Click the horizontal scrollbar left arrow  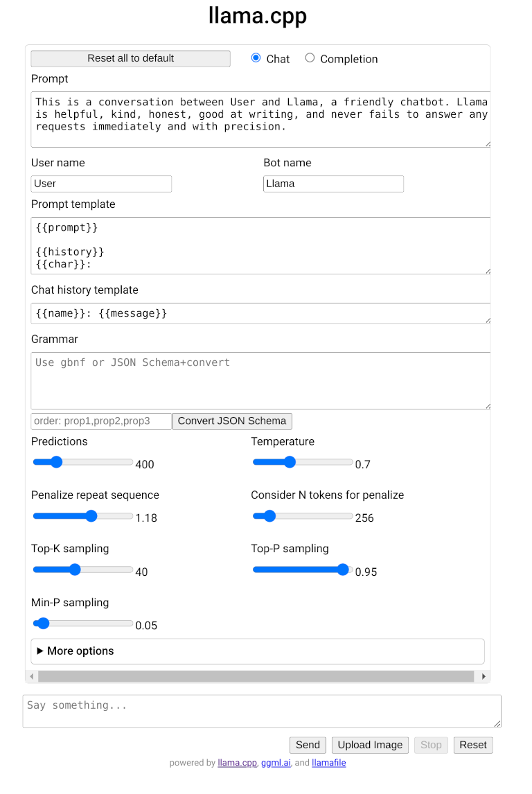tap(31, 676)
